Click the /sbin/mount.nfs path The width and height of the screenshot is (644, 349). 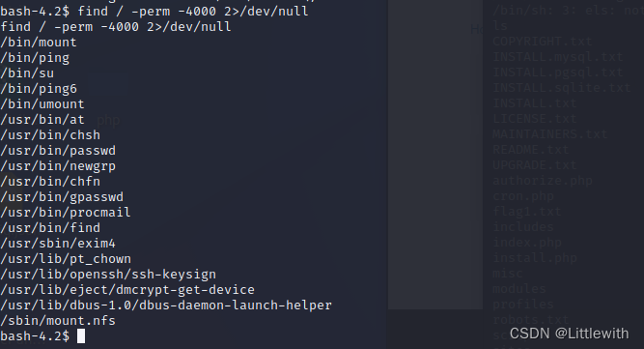click(58, 321)
